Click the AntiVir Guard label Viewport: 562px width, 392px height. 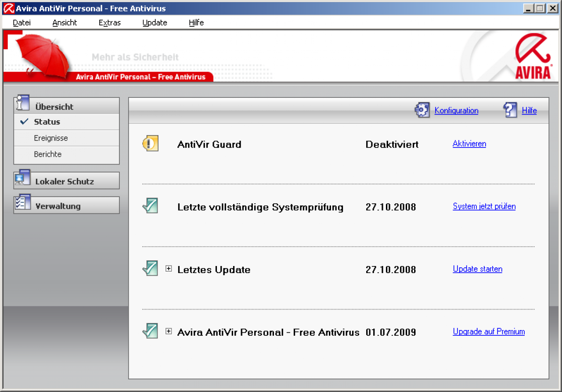tap(209, 144)
